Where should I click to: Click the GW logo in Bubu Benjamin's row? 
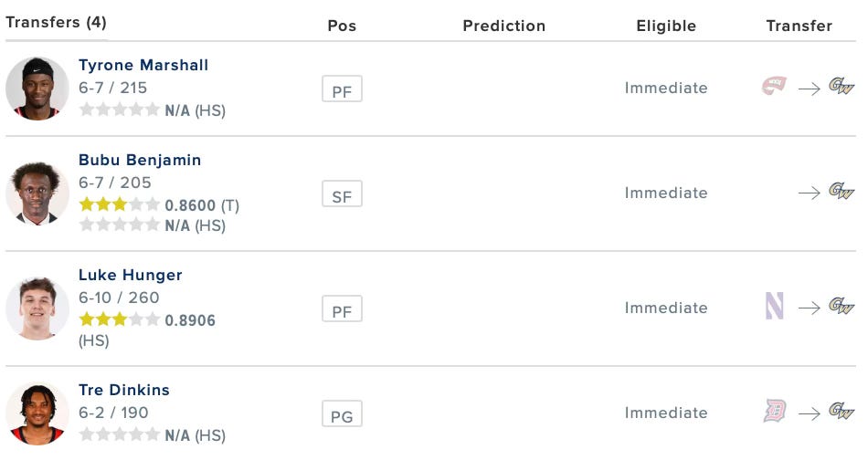click(x=841, y=192)
